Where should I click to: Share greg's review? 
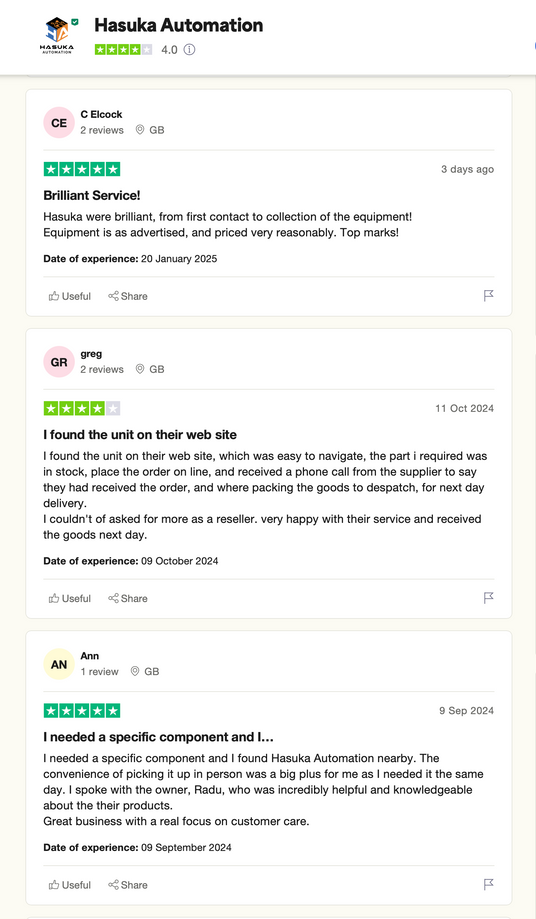(128, 598)
